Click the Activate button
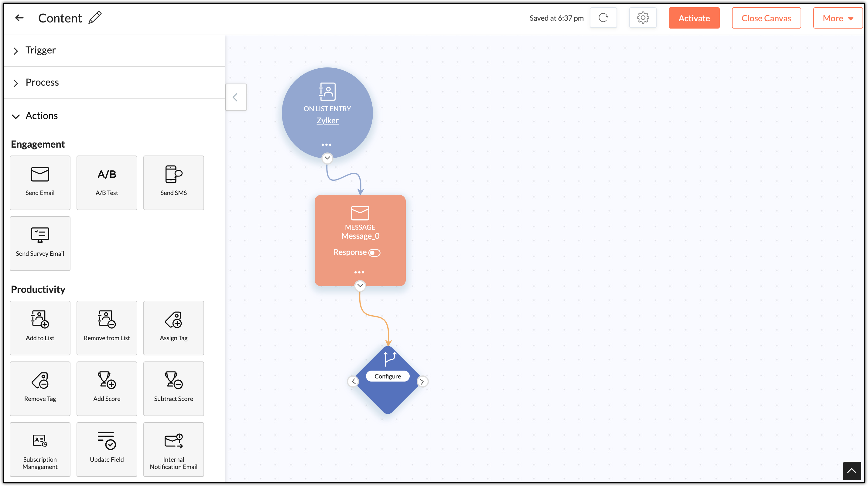Image resolution: width=868 pixels, height=486 pixels. point(694,18)
